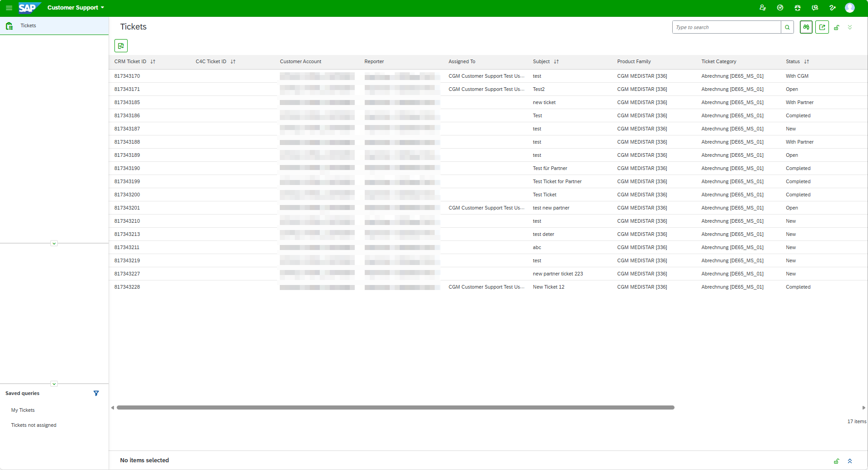Toggle sorting on the Status column

[806, 61]
